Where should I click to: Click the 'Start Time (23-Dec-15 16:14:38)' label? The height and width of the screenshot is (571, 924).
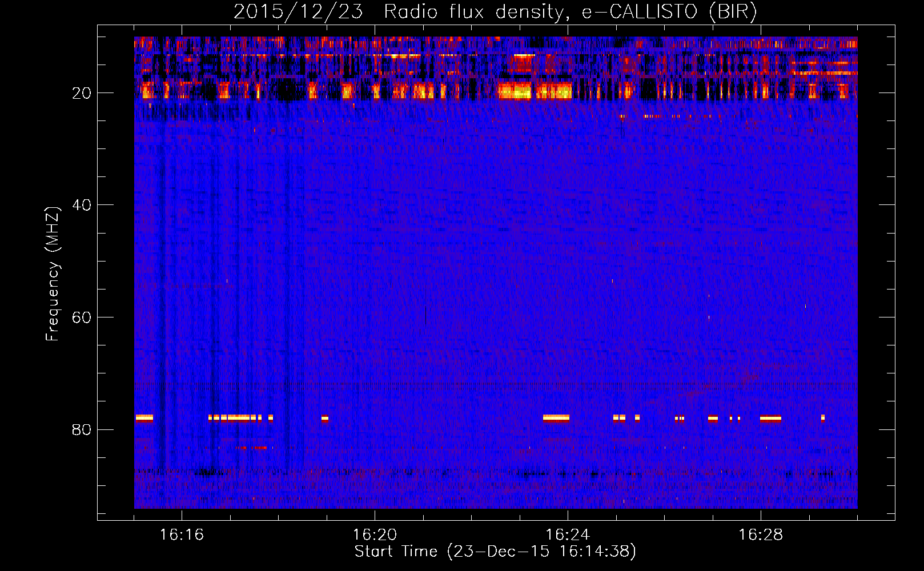pos(495,552)
